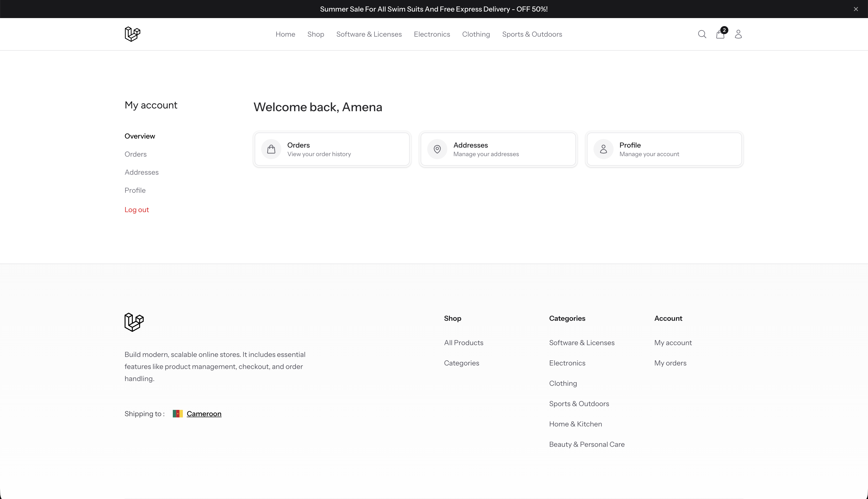868x499 pixels.
Task: Open Sports & Outdoors in top navigation
Action: (532, 34)
